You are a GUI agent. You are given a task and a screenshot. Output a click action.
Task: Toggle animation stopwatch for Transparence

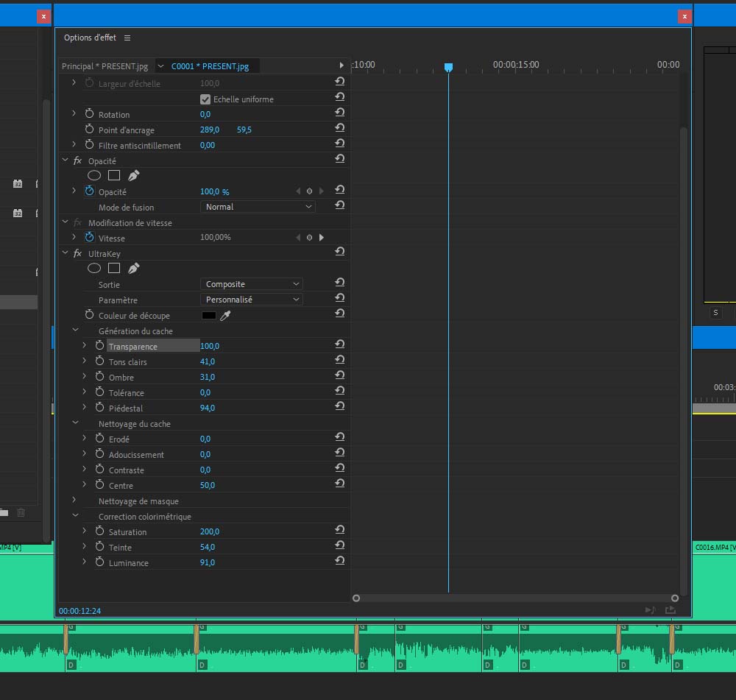[100, 346]
